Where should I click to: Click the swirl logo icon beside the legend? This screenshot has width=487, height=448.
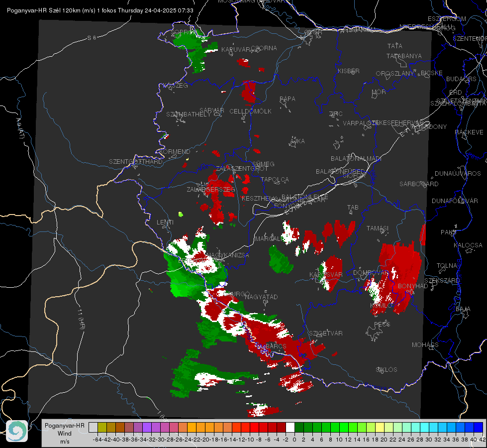pyautogui.click(x=17, y=431)
